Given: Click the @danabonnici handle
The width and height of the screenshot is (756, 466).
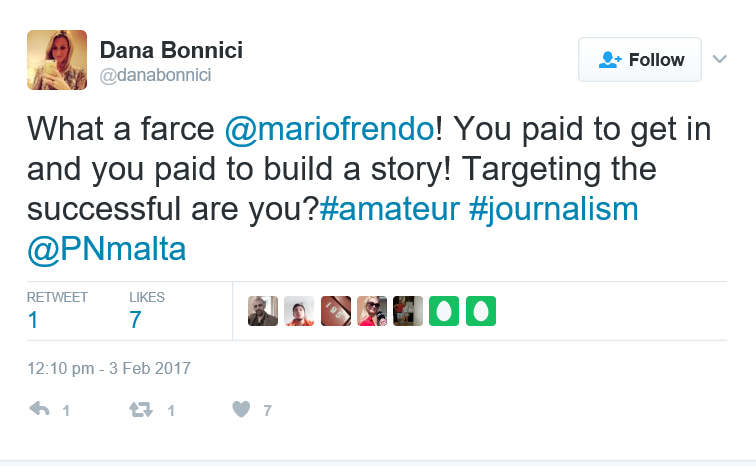Looking at the screenshot, I should (x=155, y=75).
